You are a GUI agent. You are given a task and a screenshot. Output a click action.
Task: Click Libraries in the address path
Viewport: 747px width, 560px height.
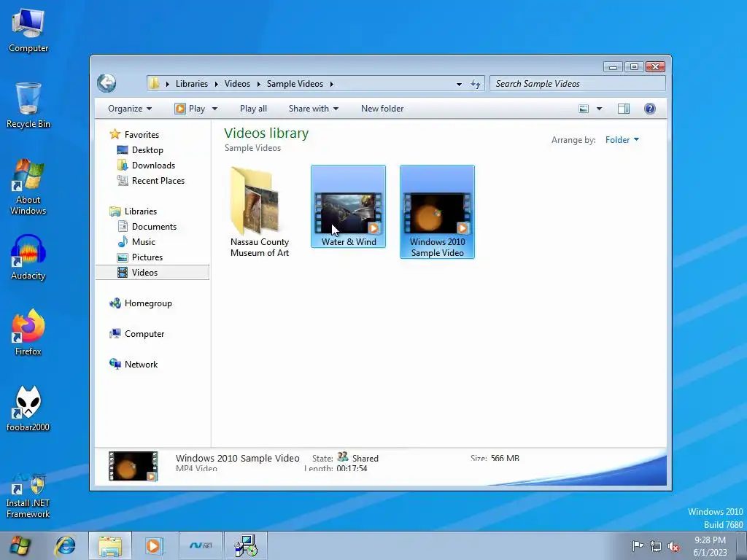coord(192,84)
